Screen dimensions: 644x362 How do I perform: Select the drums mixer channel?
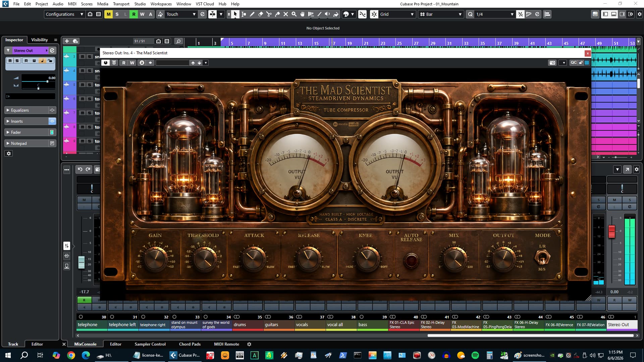pyautogui.click(x=248, y=324)
